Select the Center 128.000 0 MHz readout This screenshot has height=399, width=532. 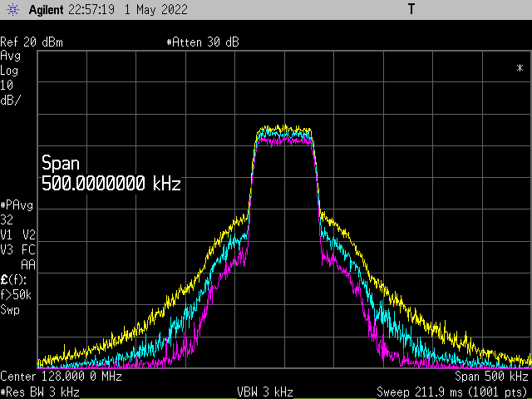click(x=62, y=377)
